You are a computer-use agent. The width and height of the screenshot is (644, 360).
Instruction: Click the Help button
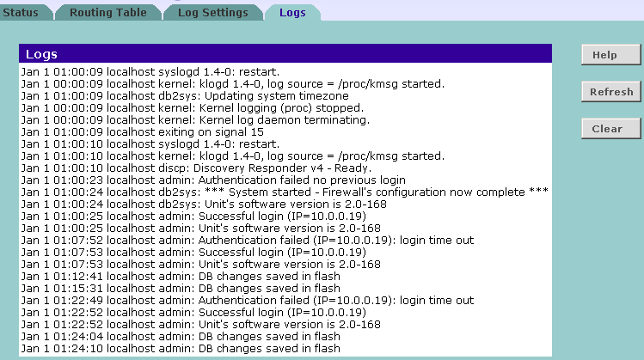[604, 55]
